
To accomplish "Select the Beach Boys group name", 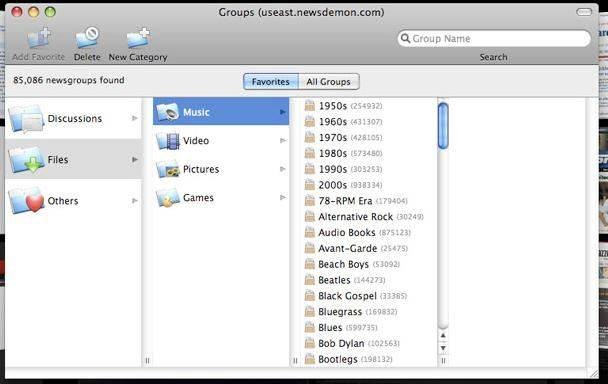I will click(343, 265).
